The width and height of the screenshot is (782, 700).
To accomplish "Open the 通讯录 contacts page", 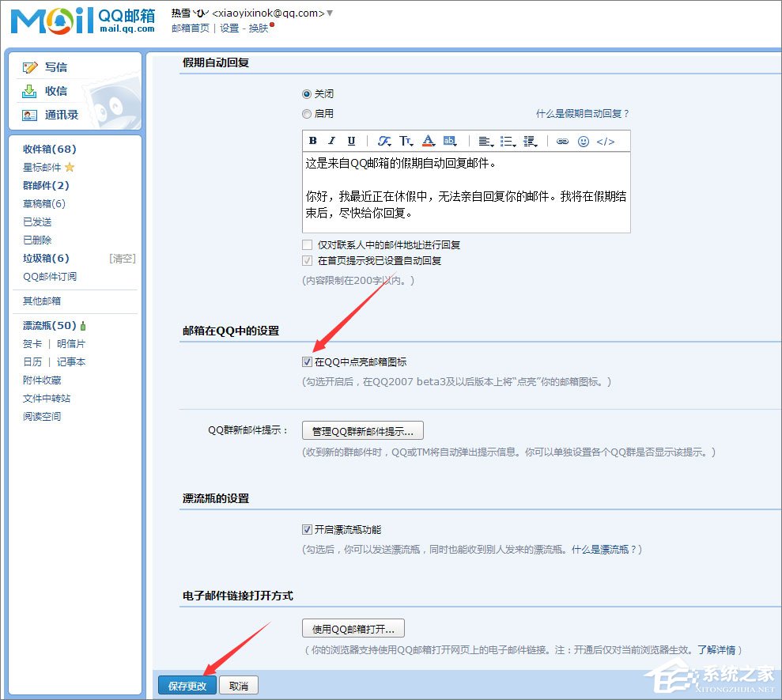I will [63, 116].
